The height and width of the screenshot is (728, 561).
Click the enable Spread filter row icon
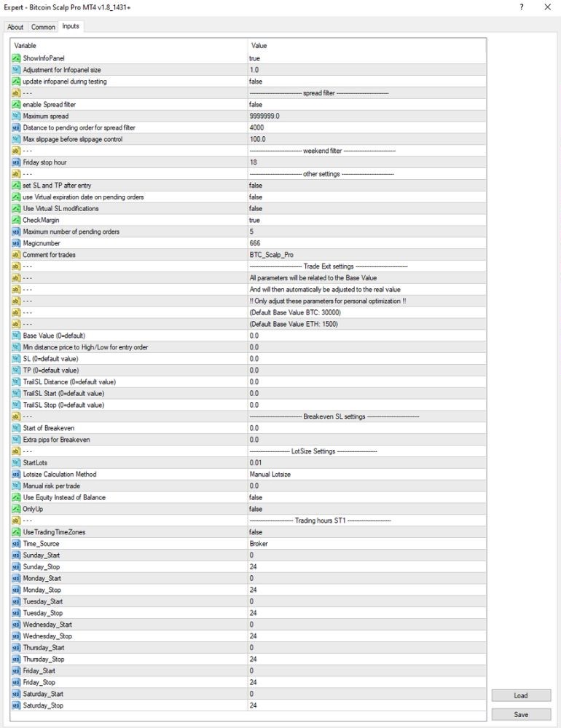click(x=16, y=104)
